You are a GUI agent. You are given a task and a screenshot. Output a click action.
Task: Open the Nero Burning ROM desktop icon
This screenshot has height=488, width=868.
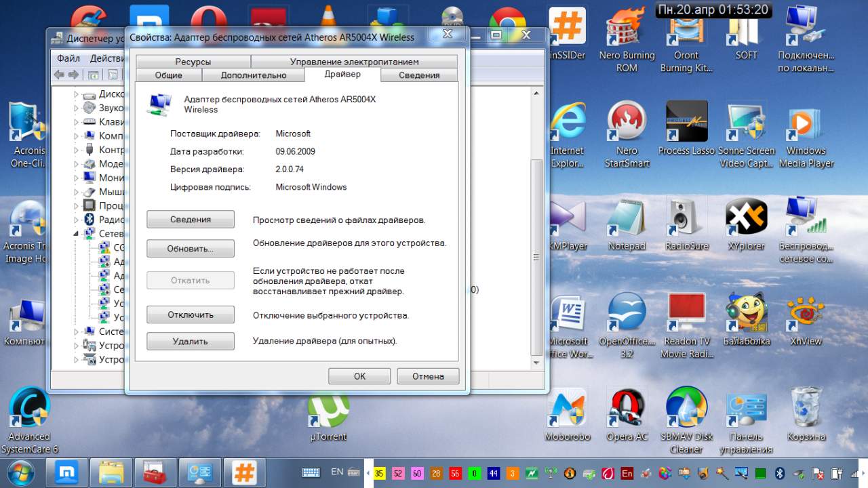coord(627,39)
